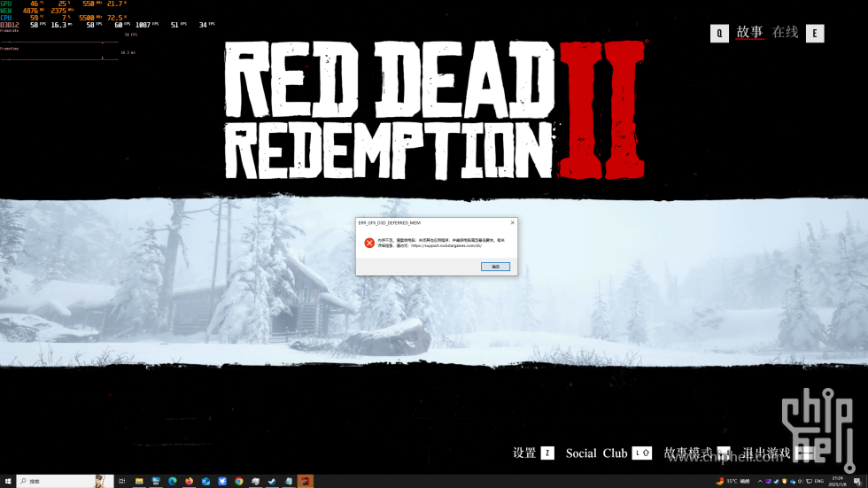
Task: Click the support.rockstargames.com URL text
Action: point(446,245)
